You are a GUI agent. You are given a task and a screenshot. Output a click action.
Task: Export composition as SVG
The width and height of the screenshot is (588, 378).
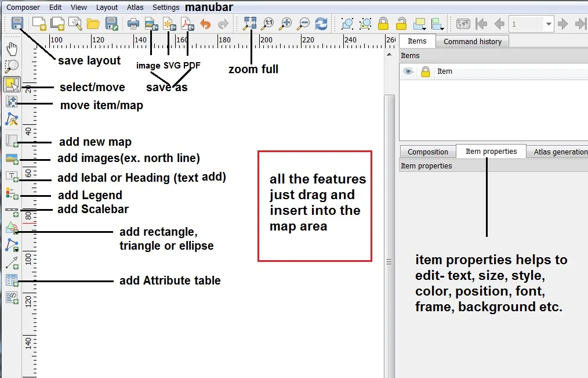169,24
